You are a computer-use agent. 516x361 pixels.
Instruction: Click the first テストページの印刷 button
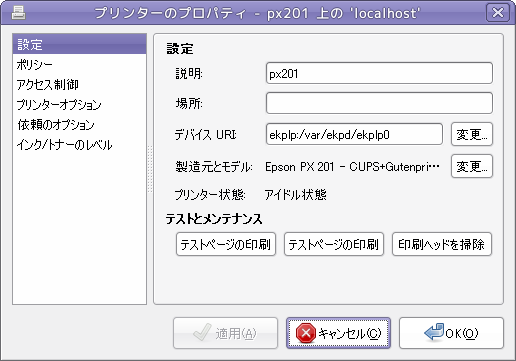226,244
